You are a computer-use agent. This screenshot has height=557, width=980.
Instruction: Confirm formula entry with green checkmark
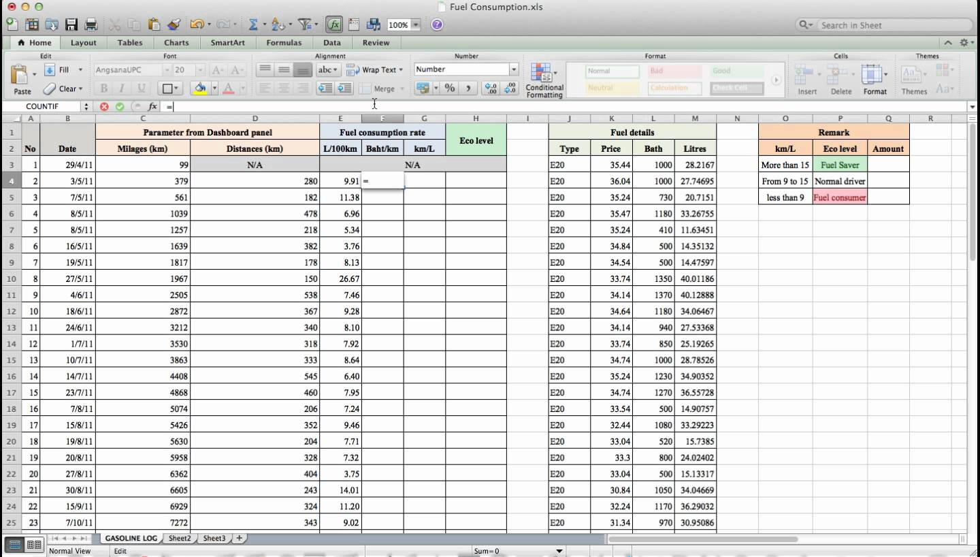[x=120, y=106]
